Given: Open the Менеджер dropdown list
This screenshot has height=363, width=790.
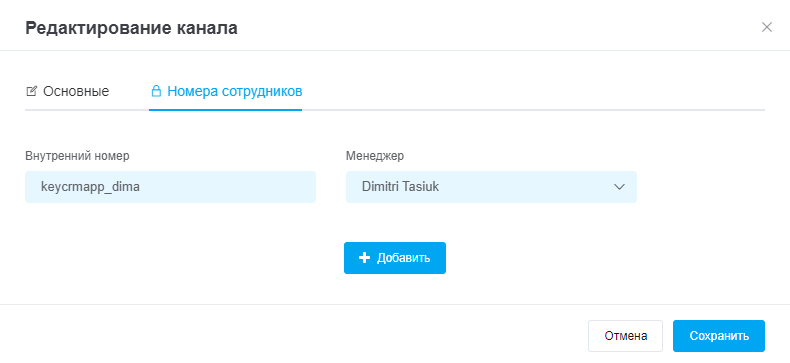Looking at the screenshot, I should click(491, 187).
